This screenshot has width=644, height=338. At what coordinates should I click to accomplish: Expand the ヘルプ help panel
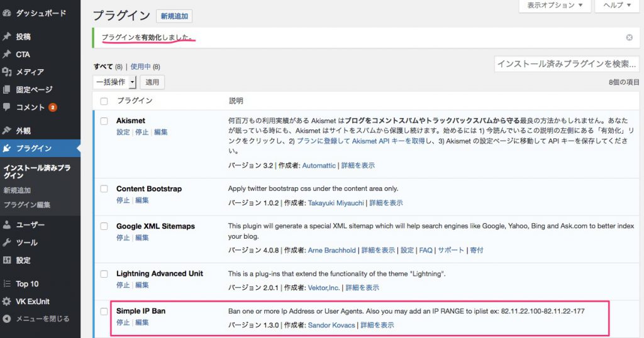tap(617, 5)
